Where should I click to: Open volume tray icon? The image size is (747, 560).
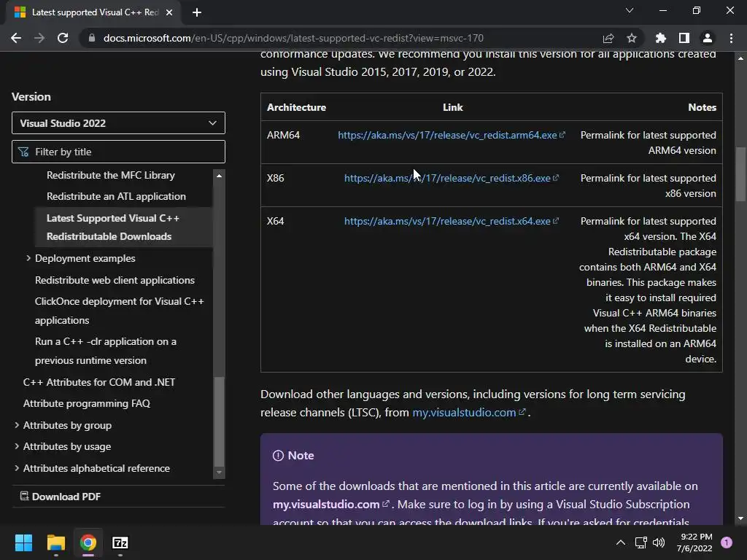point(659,542)
